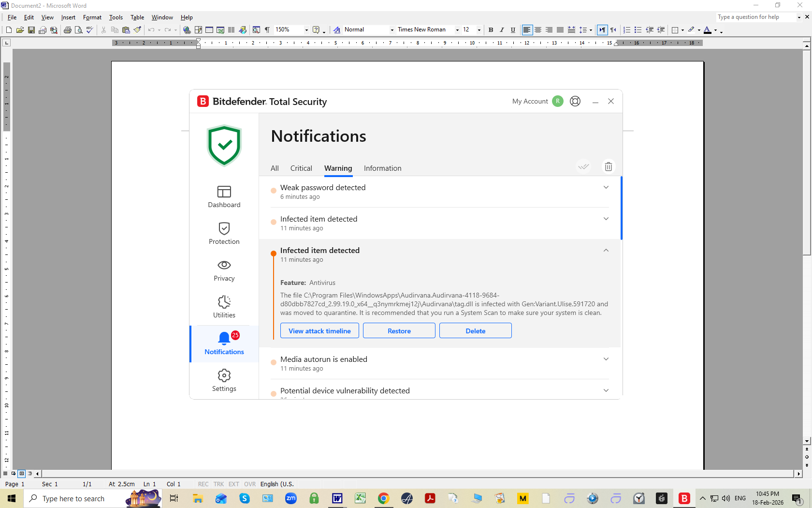Click mark-all-as-read double check icon
812x508 pixels.
point(584,167)
